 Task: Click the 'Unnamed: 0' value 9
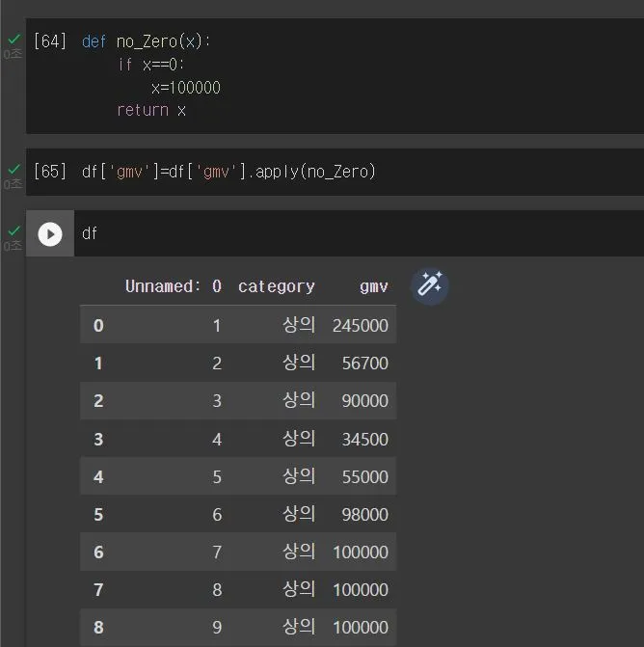point(217,627)
